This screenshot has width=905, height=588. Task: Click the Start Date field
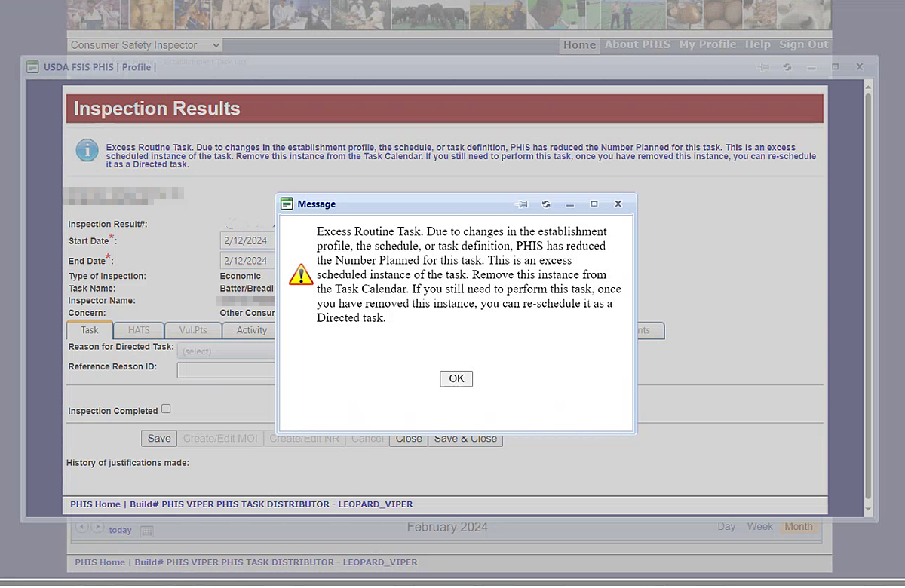248,241
